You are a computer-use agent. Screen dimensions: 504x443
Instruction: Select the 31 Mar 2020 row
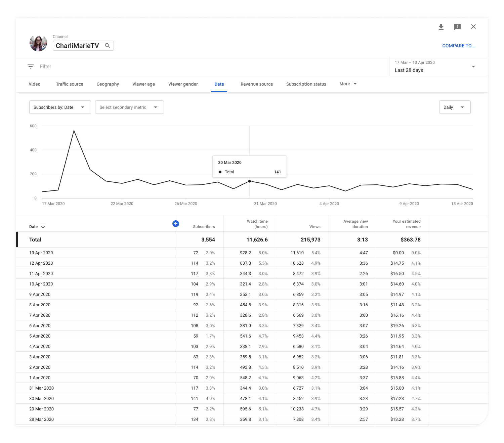coord(252,388)
